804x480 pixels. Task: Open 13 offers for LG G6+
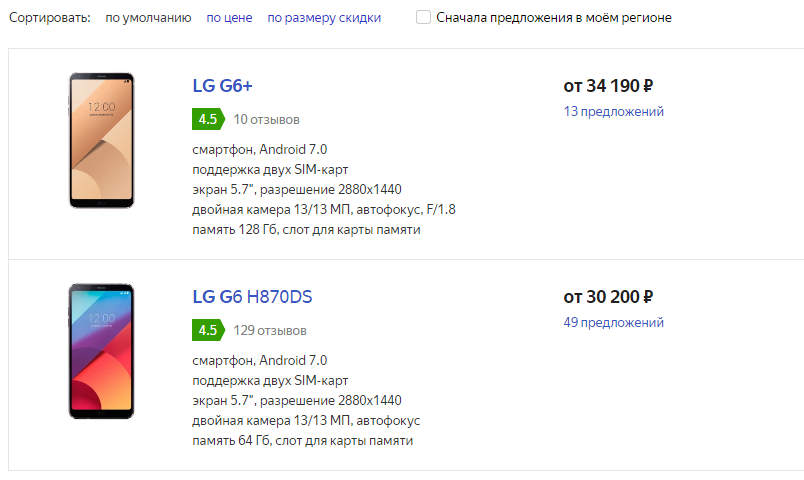click(613, 111)
